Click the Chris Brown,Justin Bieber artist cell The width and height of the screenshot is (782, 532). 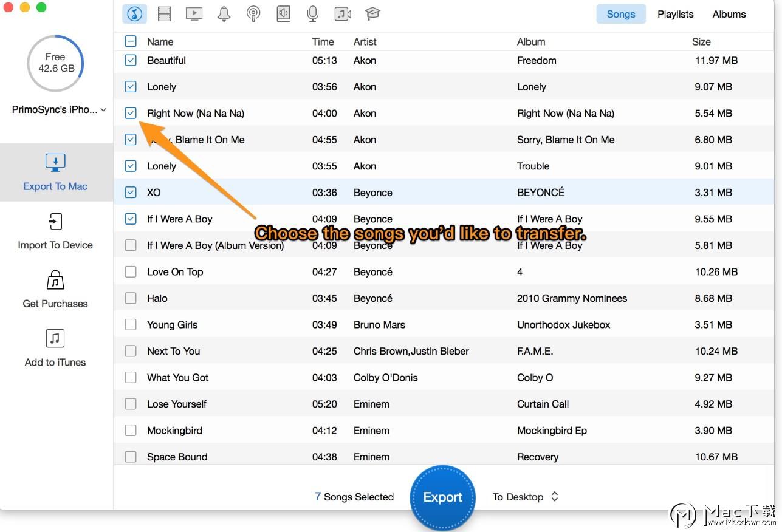pos(411,351)
